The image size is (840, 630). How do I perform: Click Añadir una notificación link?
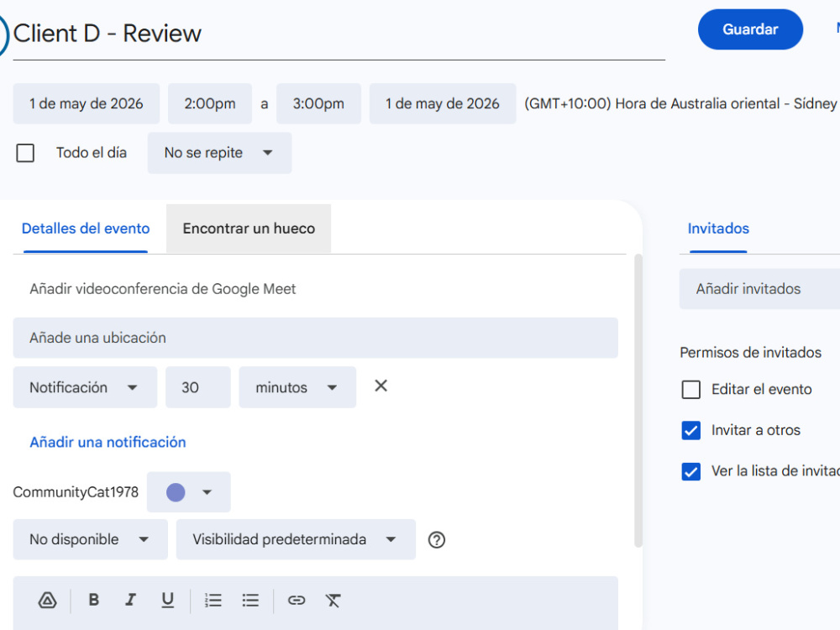point(108,443)
